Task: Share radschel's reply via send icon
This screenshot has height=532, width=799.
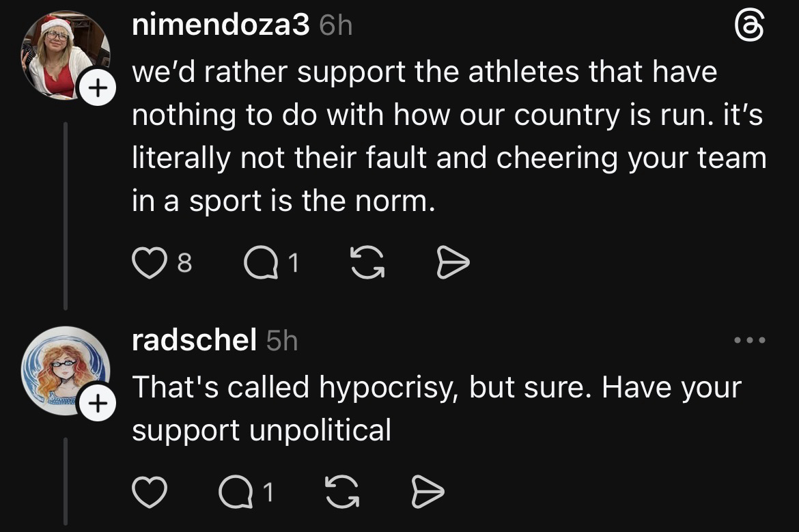Action: pos(427,492)
